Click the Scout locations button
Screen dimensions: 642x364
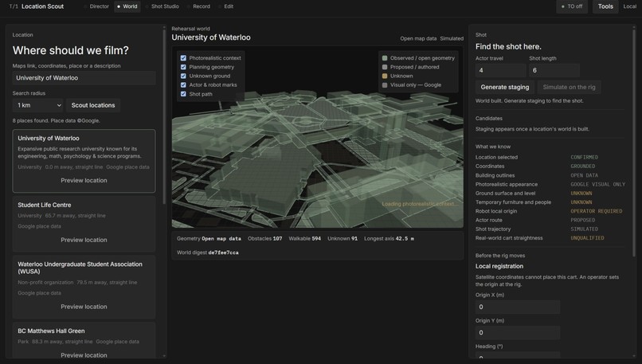pyautogui.click(x=93, y=105)
